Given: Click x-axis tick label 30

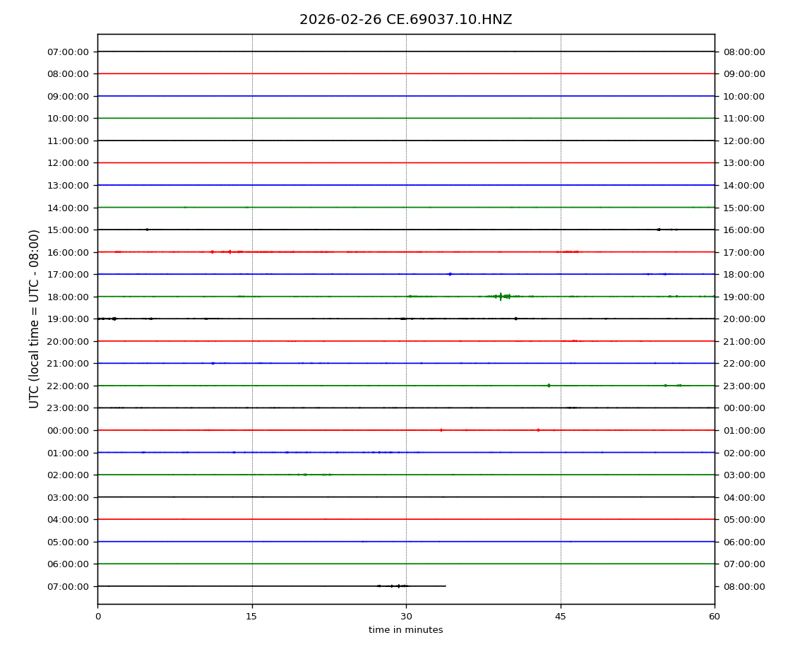Looking at the screenshot, I should [406, 617].
